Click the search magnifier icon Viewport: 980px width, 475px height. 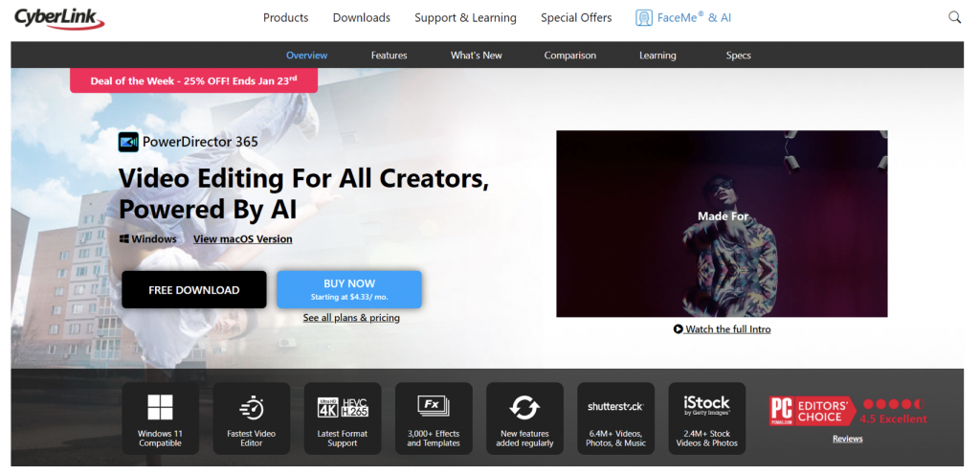pos(954,17)
